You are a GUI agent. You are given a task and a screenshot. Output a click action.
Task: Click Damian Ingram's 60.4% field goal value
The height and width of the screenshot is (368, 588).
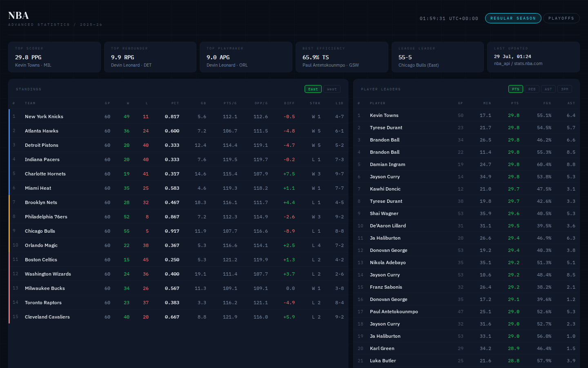pos(544,164)
